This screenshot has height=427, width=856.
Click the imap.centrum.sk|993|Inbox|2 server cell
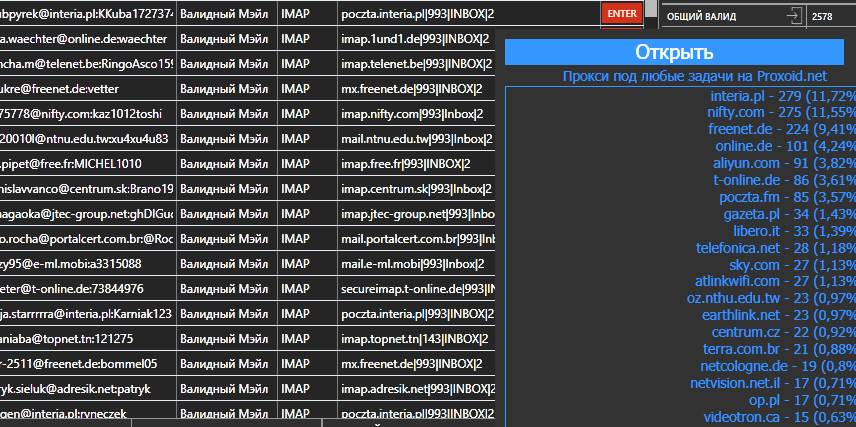[416, 189]
